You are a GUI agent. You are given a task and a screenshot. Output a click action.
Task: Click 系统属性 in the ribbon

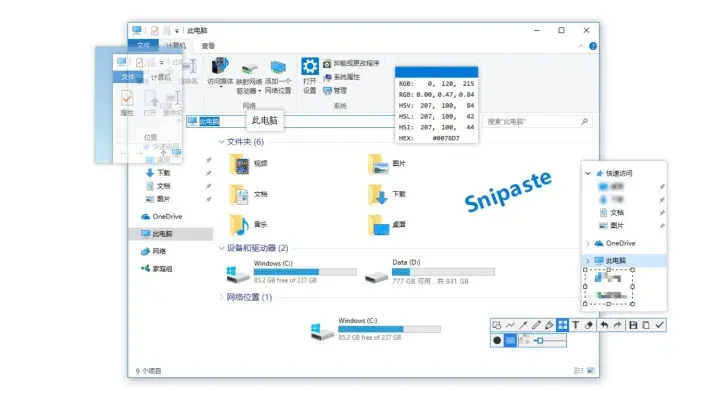341,77
